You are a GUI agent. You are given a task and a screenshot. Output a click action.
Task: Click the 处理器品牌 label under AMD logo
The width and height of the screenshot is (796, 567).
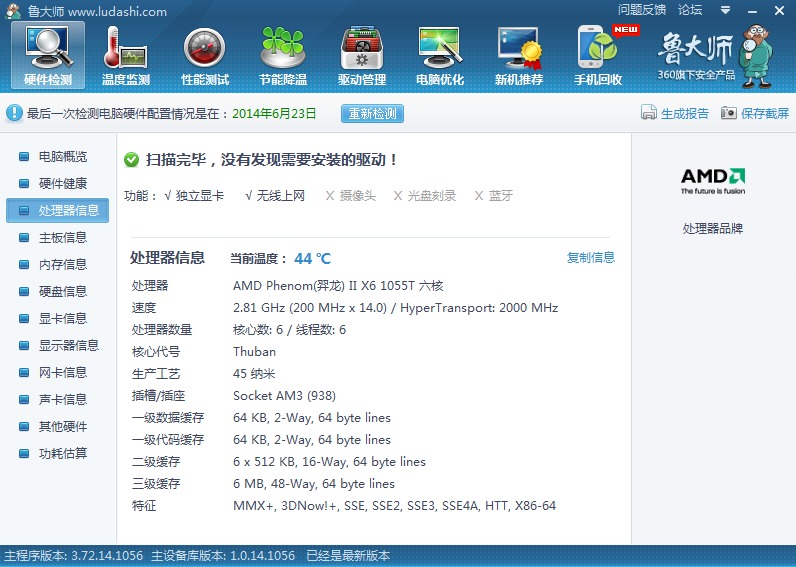pyautogui.click(x=713, y=228)
